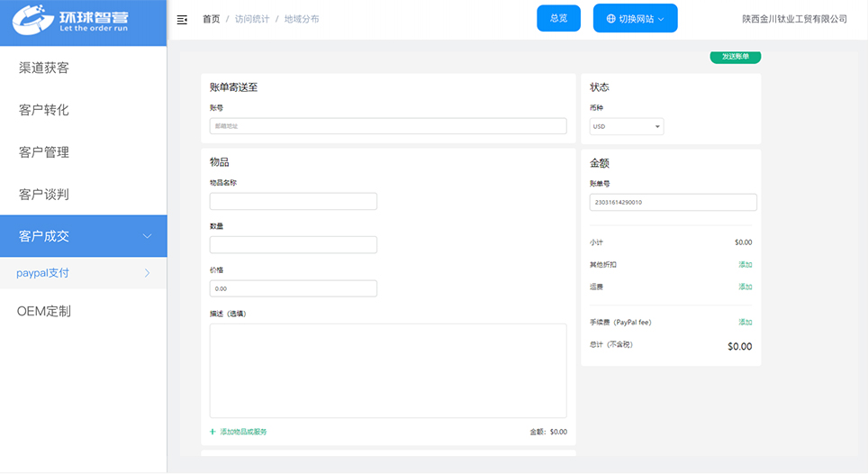This screenshot has width=868, height=474.
Task: Click the 首页 breadcrumb link
Action: point(211,19)
